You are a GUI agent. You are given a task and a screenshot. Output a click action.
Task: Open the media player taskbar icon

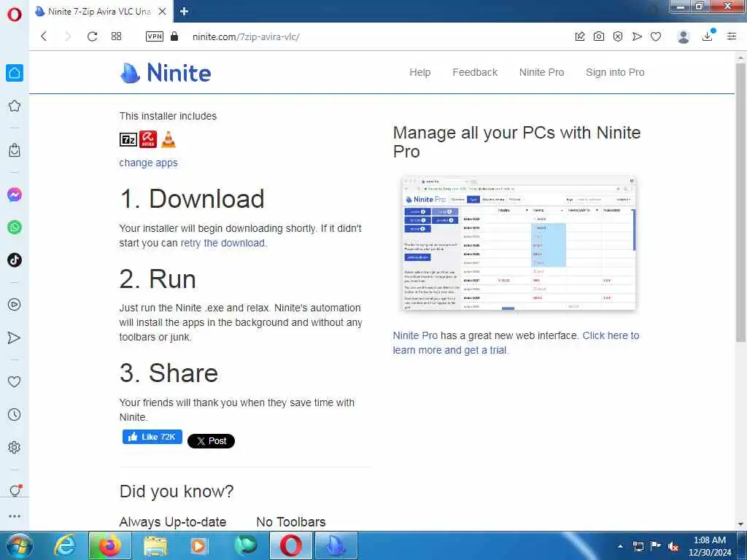[x=200, y=545]
